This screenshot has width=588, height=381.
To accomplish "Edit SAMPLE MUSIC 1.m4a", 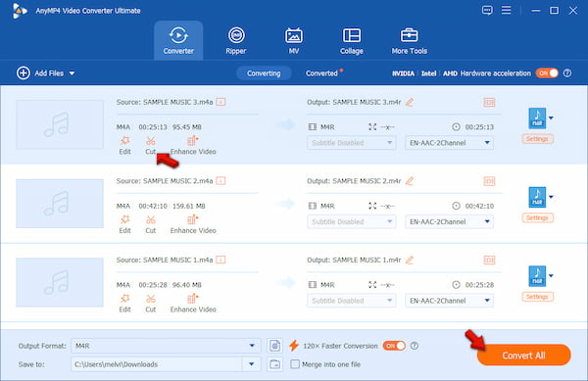I will coord(124,304).
